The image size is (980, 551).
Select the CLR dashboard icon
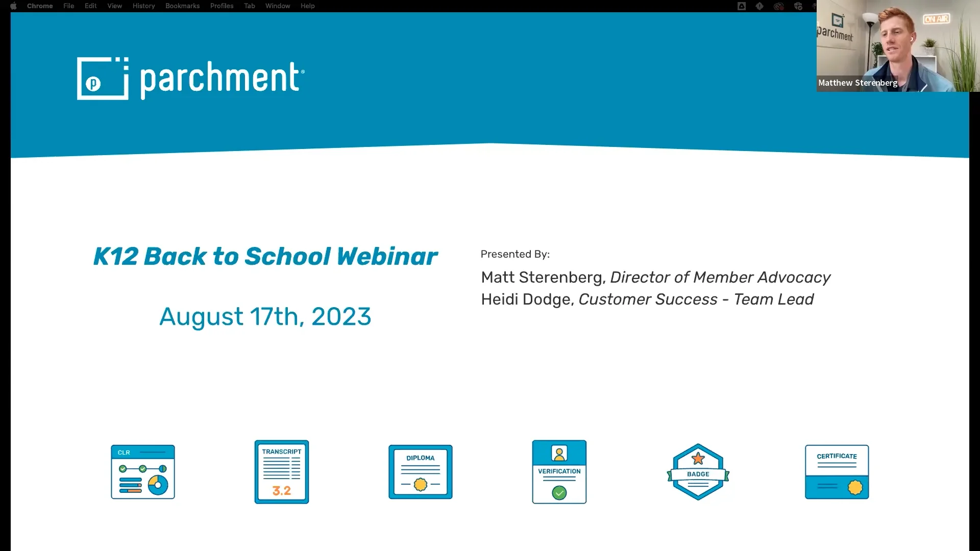pyautogui.click(x=143, y=472)
